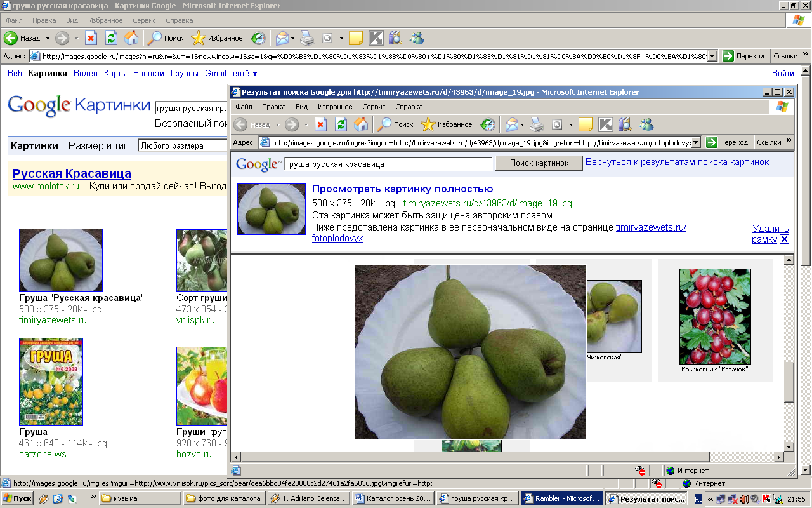The height and width of the screenshot is (508, 812).
Task: Click Поиск картинок button
Action: (x=539, y=163)
